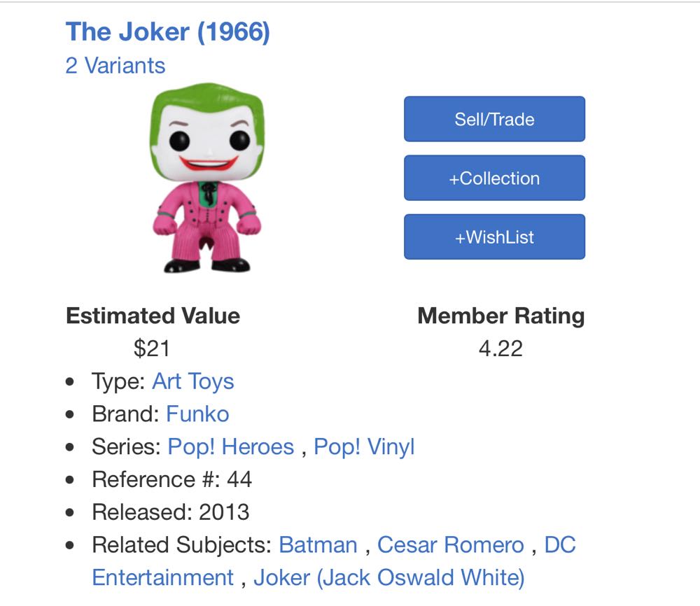Add item to Collection
Image resolution: width=700 pixels, height=606 pixels.
pyautogui.click(x=493, y=178)
